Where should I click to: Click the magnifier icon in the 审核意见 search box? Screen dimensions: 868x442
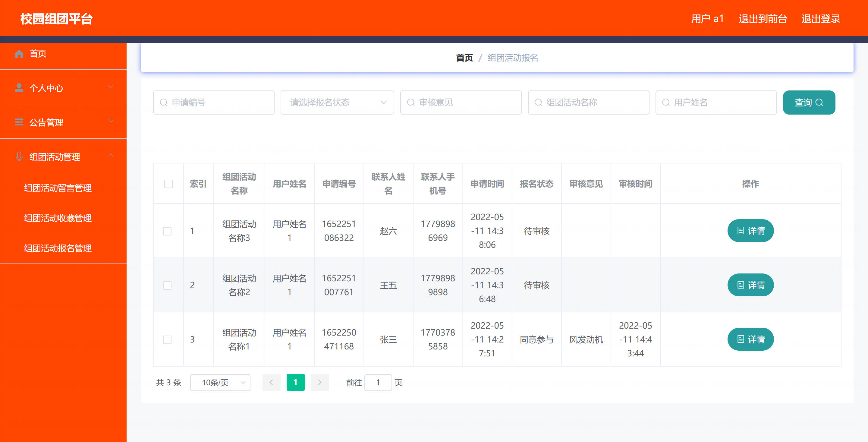[411, 102]
